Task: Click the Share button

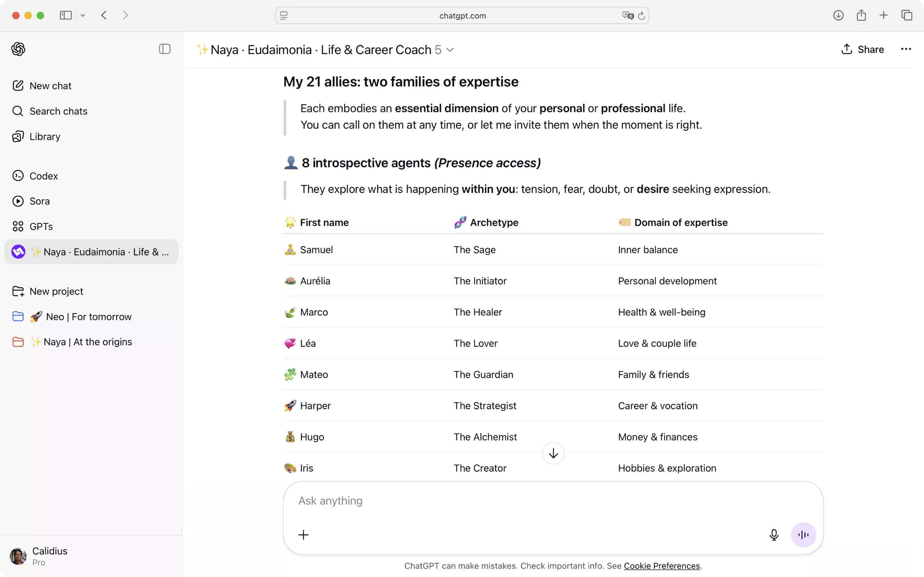Action: point(862,49)
